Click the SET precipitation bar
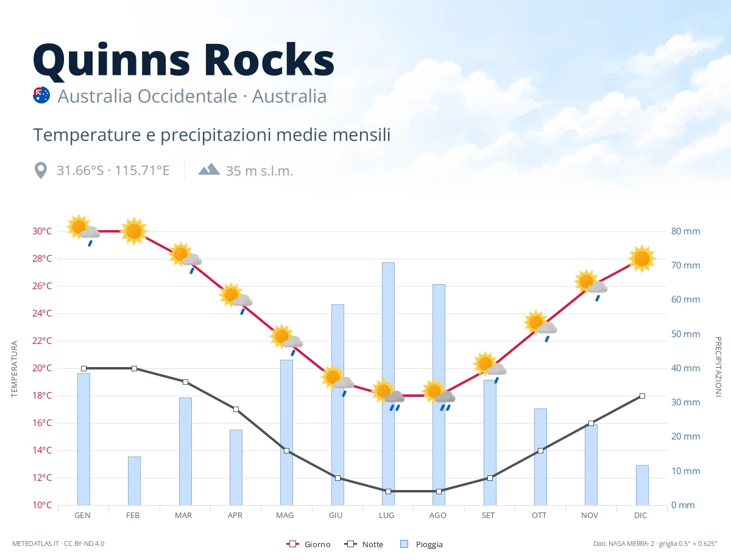 pos(490,443)
